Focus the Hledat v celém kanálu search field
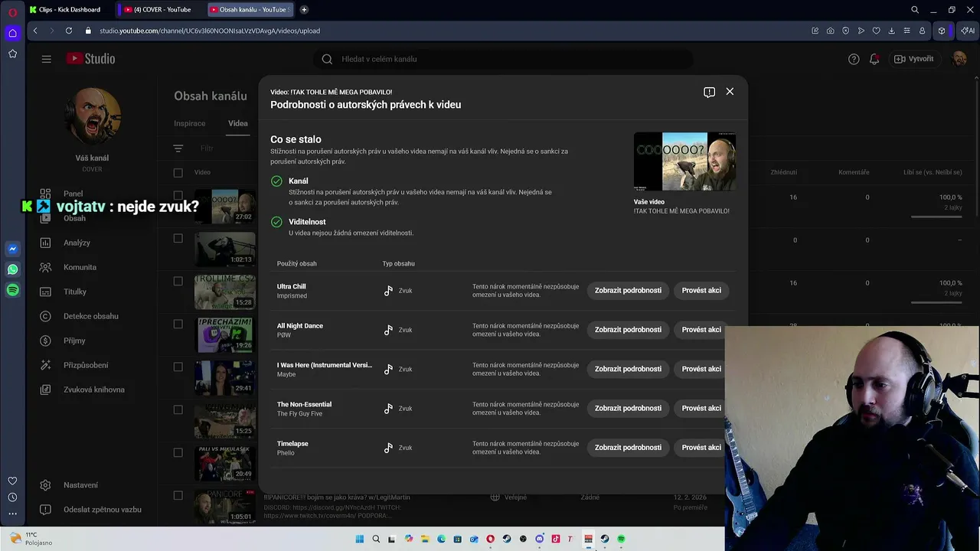 503,59
